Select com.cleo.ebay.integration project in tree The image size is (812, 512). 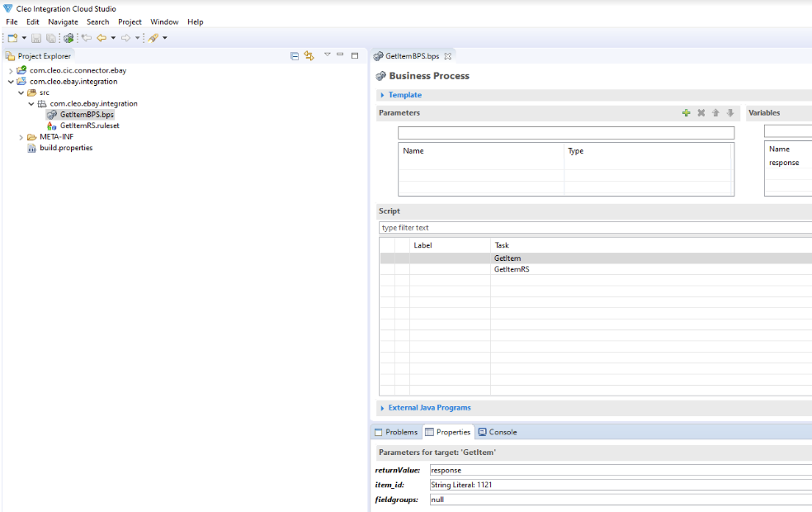tap(73, 82)
